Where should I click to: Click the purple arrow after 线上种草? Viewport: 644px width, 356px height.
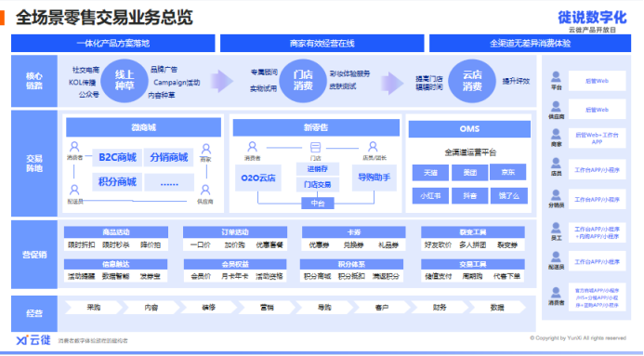[x=222, y=81]
